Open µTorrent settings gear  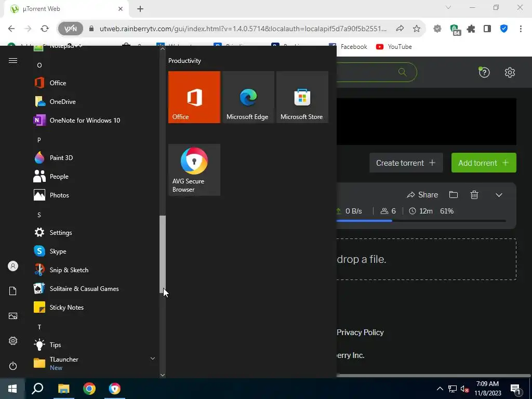[510, 72]
